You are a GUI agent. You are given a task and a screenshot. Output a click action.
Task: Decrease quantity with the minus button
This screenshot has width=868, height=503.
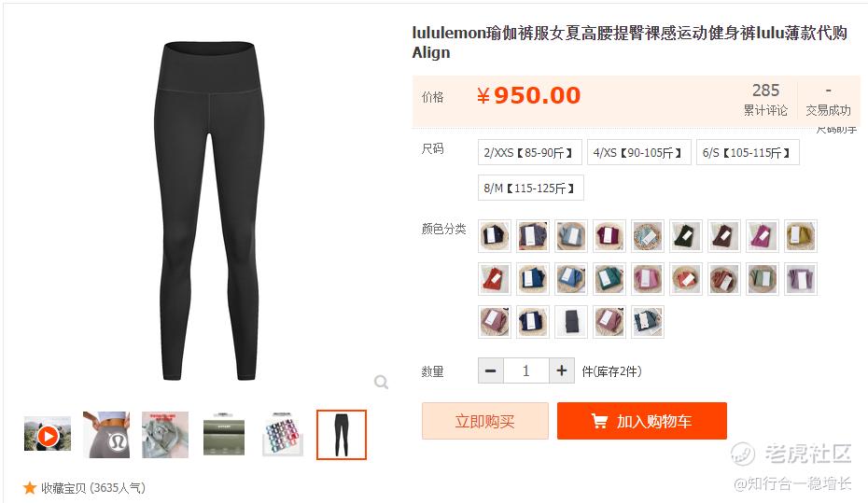[490, 370]
